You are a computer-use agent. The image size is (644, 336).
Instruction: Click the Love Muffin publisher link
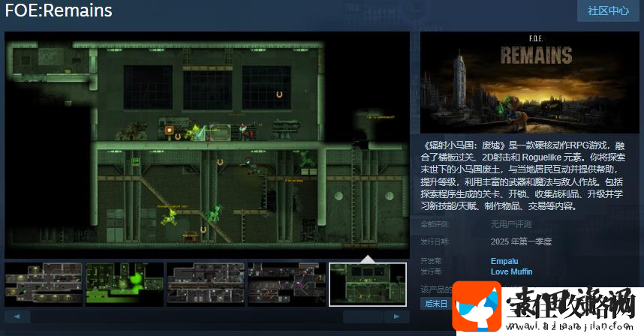click(x=511, y=271)
